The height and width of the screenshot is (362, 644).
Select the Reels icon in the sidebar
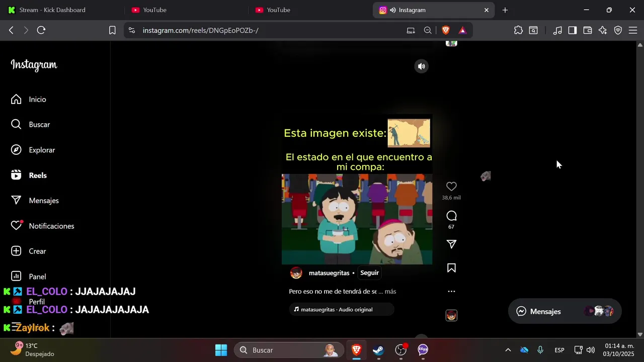click(16, 175)
